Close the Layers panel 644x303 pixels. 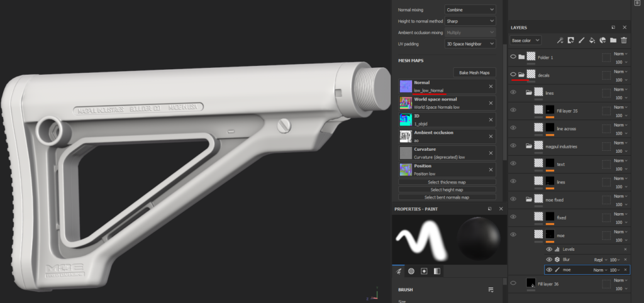tap(625, 28)
